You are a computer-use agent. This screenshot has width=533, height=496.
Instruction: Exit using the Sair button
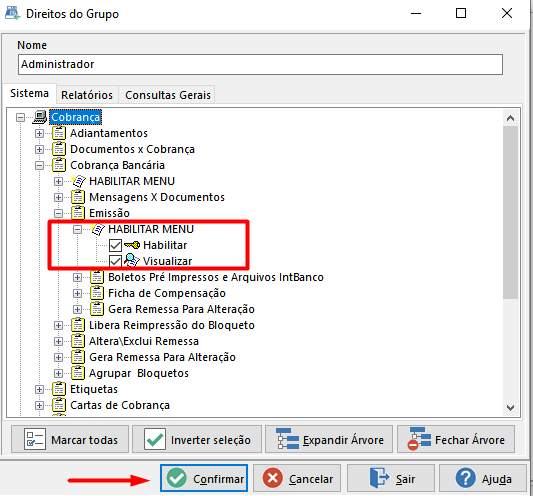click(391, 478)
